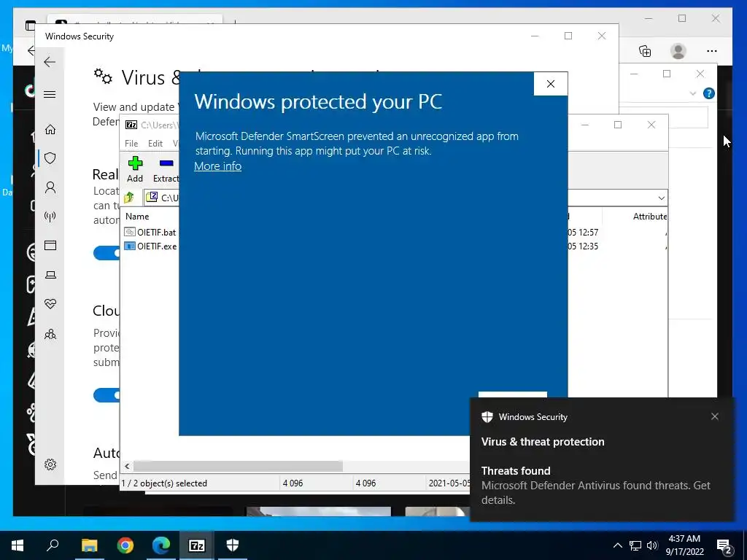747x560 pixels.
Task: Open the Edge profile avatar
Action: (678, 51)
